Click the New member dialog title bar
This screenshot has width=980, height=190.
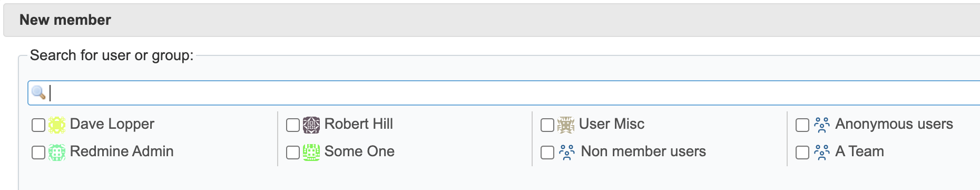tap(492, 20)
